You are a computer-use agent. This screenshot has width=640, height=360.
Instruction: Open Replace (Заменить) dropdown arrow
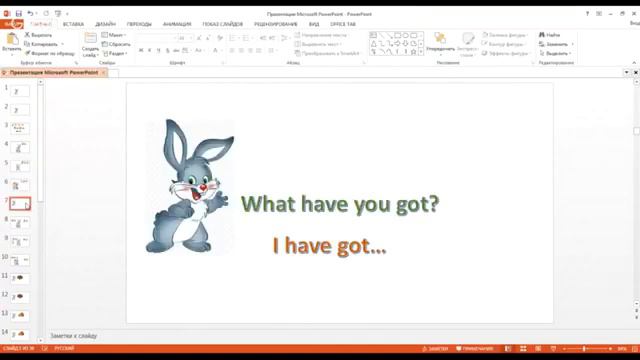pos(573,44)
